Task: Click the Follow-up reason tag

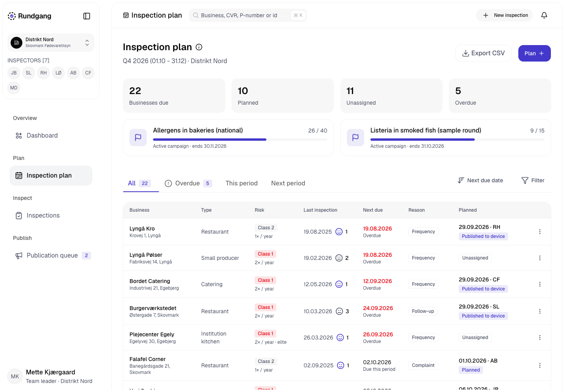Action: 423,311
